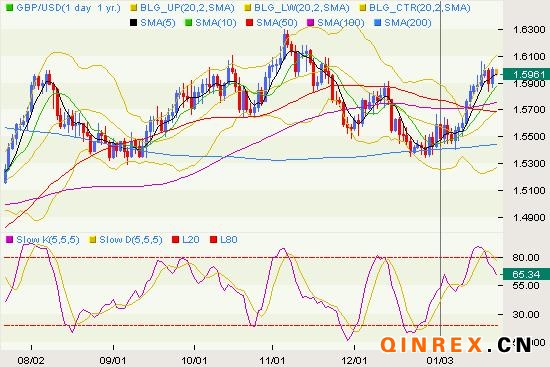The image size is (550, 367).
Task: Click the black SMA(5) legend square
Action: [x=133, y=23]
